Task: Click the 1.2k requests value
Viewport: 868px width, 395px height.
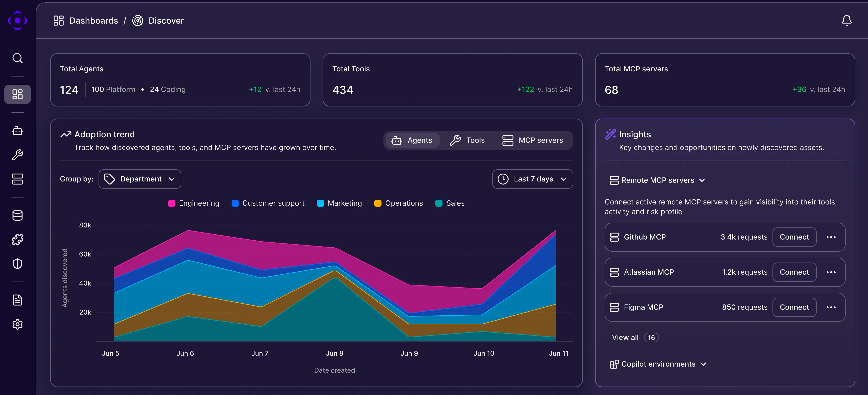Action: [745, 272]
